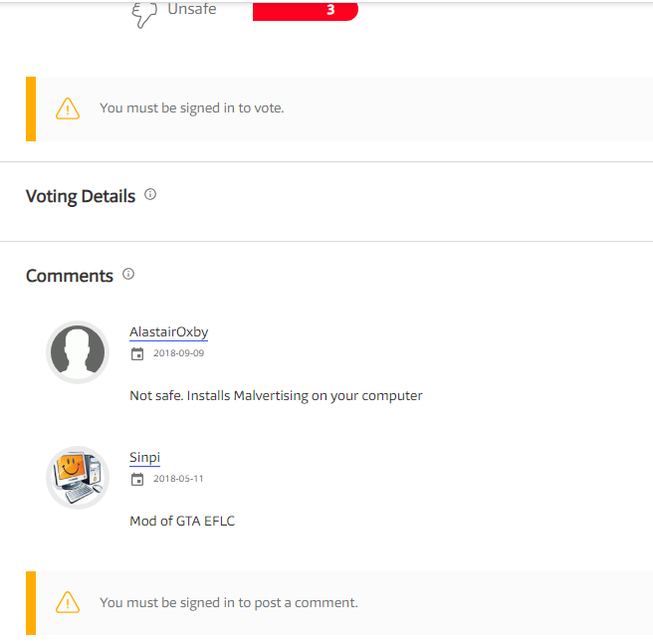
Task: Visit the AlastairOxby profile link
Action: click(168, 332)
